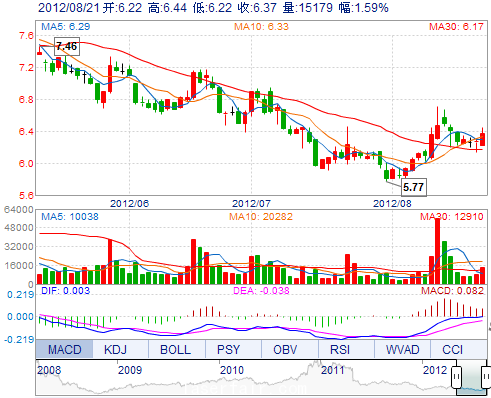The width and height of the screenshot is (491, 398).
Task: Show the PSY indicator
Action: pos(229,349)
